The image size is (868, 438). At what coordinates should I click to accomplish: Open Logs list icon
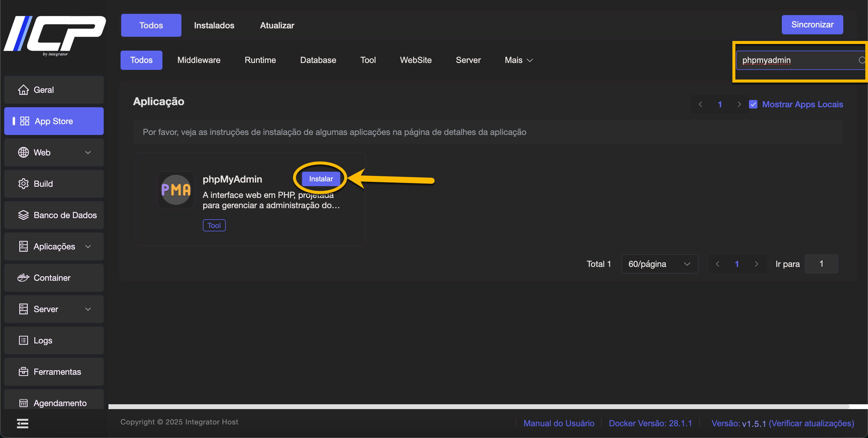(x=23, y=340)
